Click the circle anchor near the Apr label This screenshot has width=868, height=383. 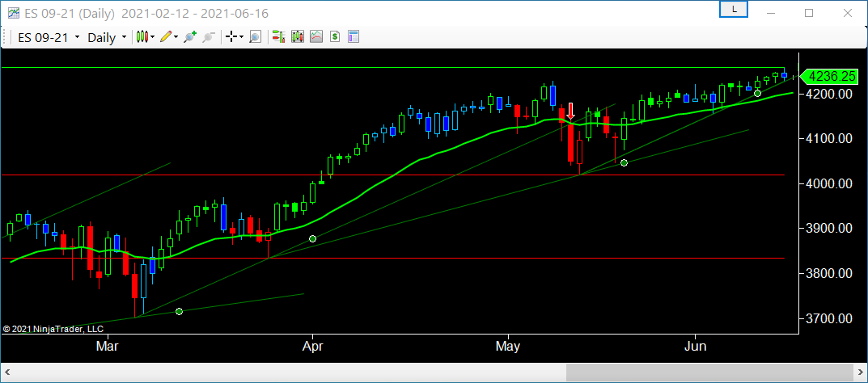313,238
